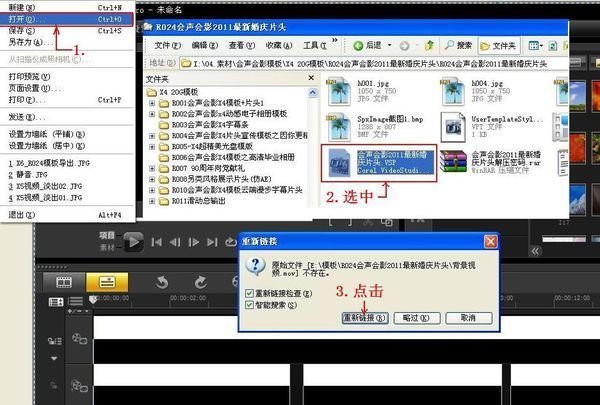Jump to the end of the project
Screen dimensions: 600x405
[x=212, y=242]
